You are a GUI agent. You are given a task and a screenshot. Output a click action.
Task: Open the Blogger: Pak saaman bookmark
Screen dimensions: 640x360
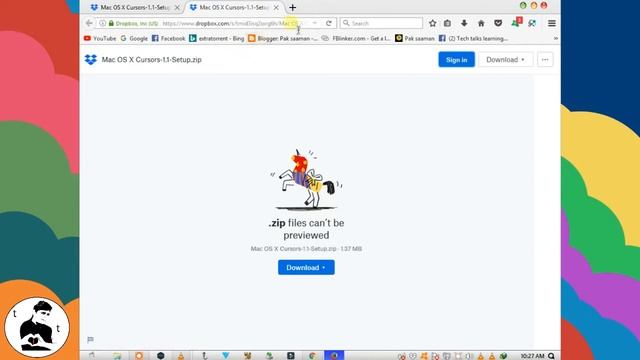click(x=283, y=38)
